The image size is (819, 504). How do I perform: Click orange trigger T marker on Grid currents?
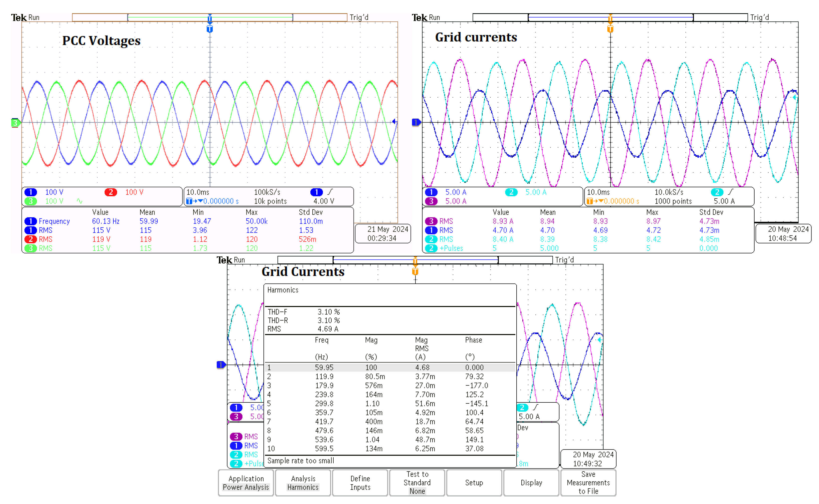click(610, 29)
